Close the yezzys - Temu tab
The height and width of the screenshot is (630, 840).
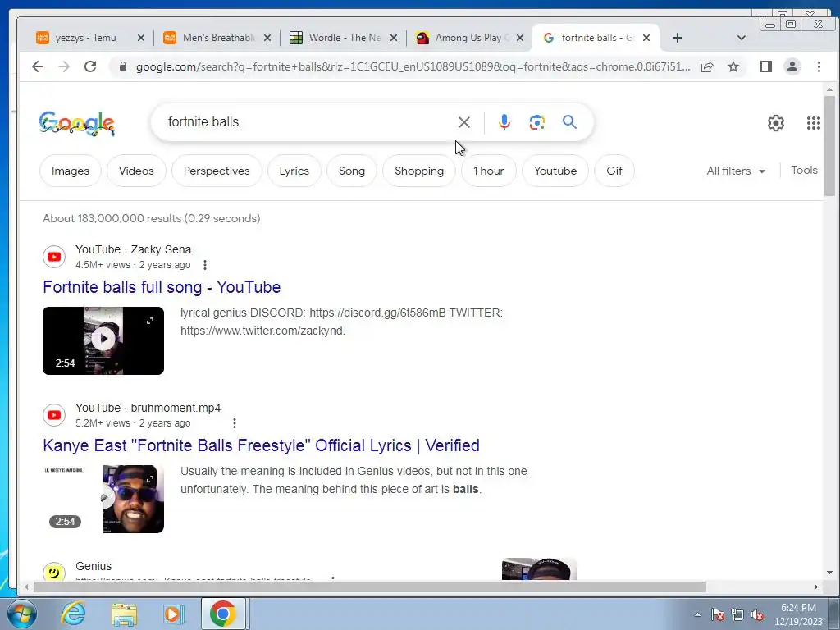(x=141, y=38)
